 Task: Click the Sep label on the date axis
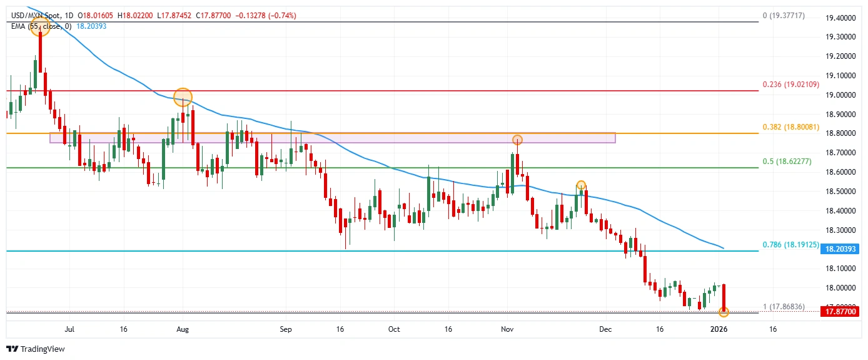(286, 329)
